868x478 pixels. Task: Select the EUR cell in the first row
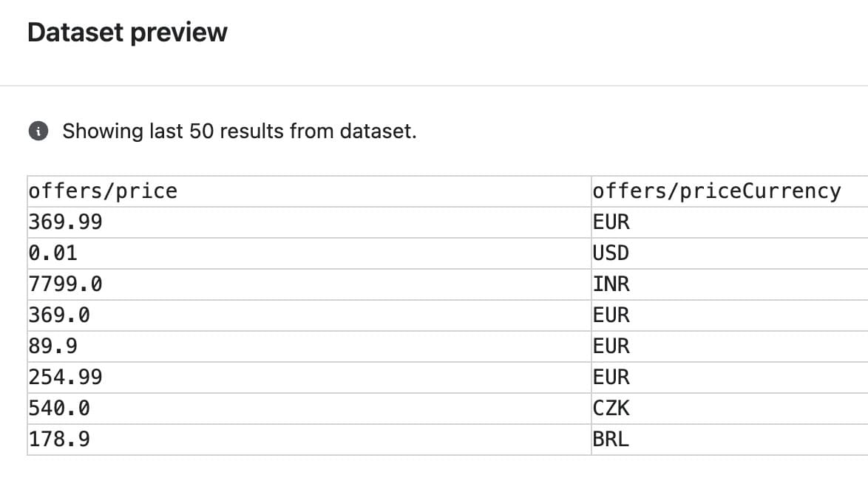click(x=730, y=222)
